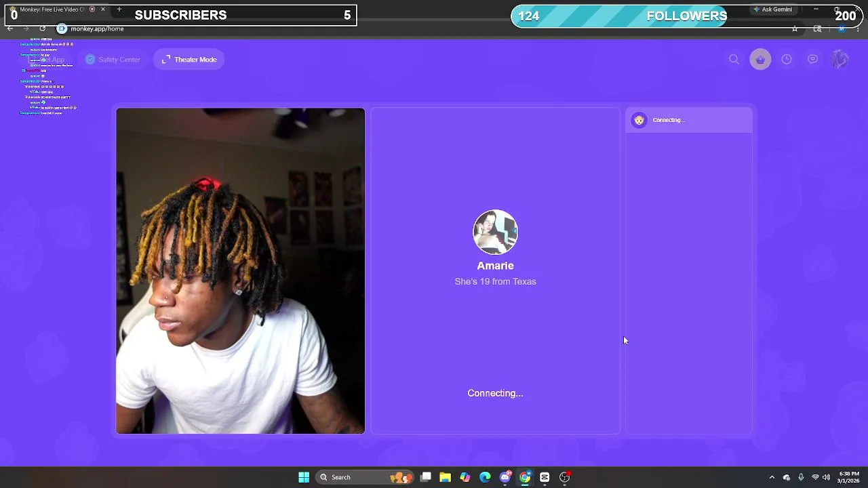Click OneDrive cloud tray icon

coord(787,477)
